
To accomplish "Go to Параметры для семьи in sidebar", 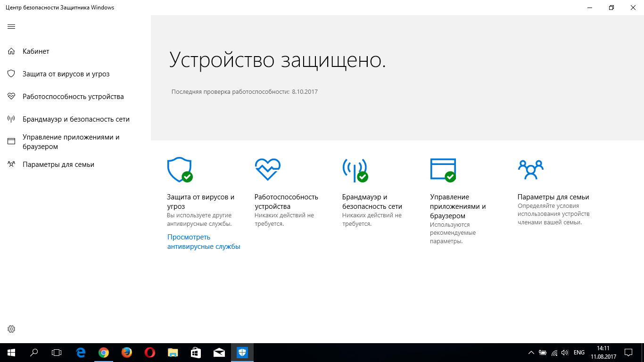I will [x=58, y=165].
